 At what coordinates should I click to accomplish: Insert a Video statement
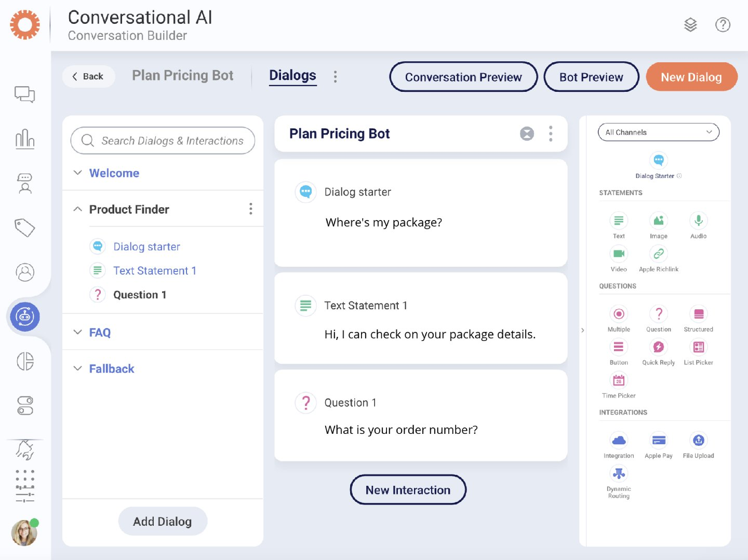coord(618,254)
